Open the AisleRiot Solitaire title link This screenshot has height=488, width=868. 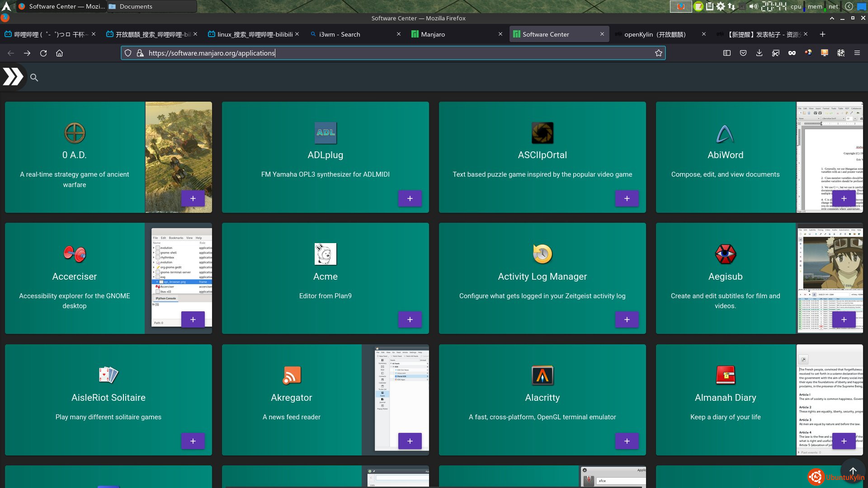pyautogui.click(x=108, y=398)
